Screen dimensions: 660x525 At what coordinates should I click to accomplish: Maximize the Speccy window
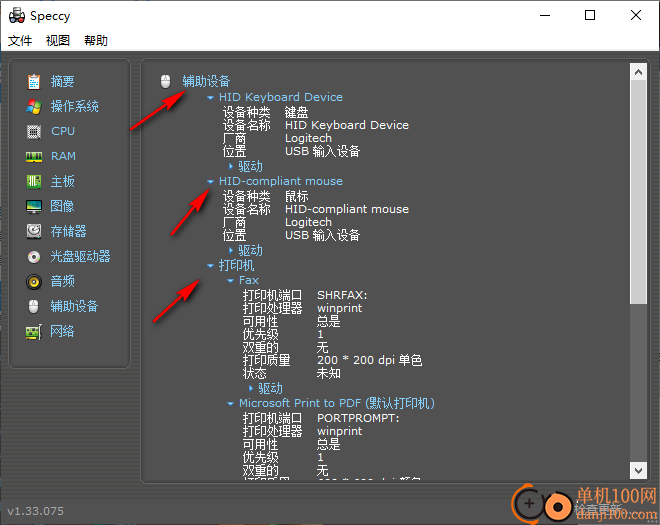pyautogui.click(x=590, y=16)
